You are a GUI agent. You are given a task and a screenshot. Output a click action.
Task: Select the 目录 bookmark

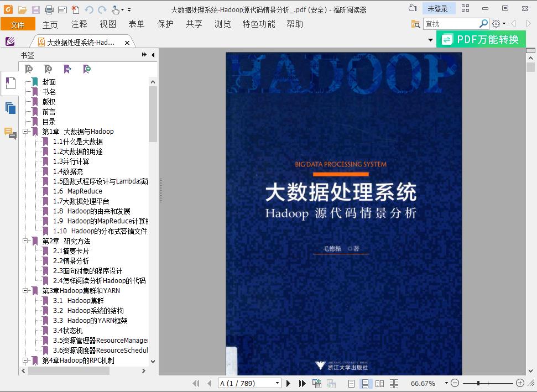point(49,122)
